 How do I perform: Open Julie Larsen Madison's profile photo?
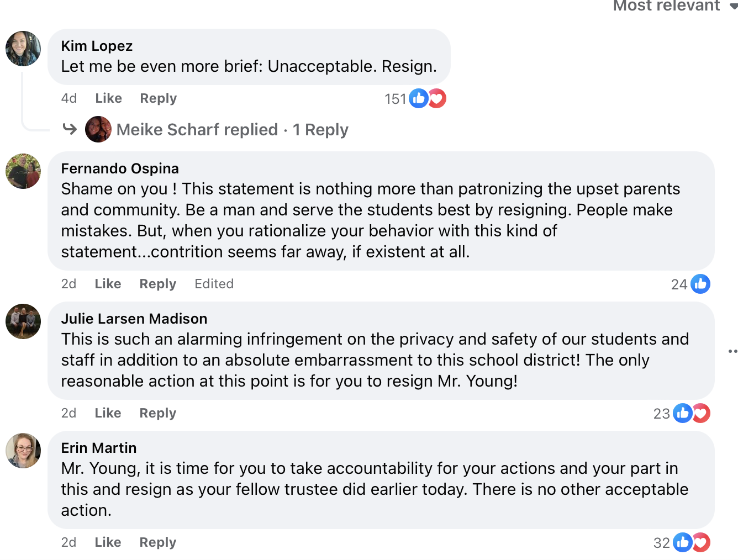click(23, 321)
